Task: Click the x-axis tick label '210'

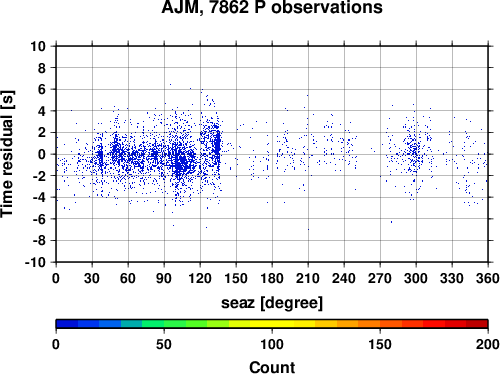Action: pos(308,278)
